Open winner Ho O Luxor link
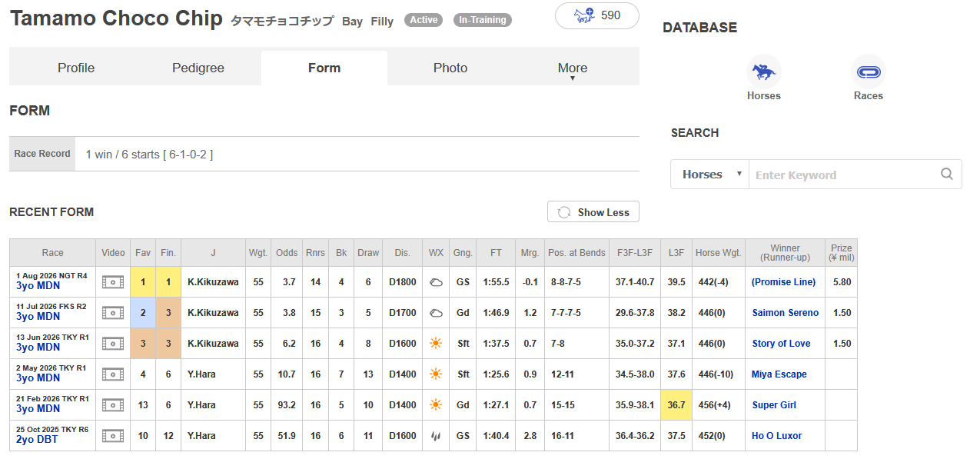This screenshot has width=980, height=469. [x=777, y=436]
